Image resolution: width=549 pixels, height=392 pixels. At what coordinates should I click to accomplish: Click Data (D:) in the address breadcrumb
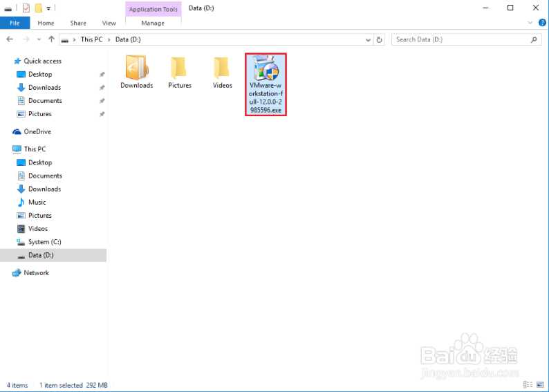pyautogui.click(x=128, y=39)
